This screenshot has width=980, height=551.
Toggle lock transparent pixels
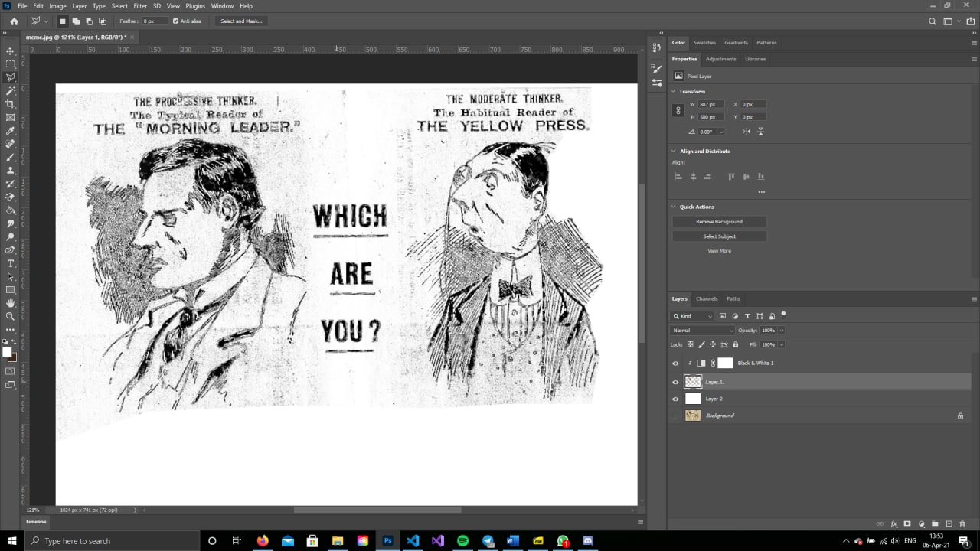coord(691,344)
